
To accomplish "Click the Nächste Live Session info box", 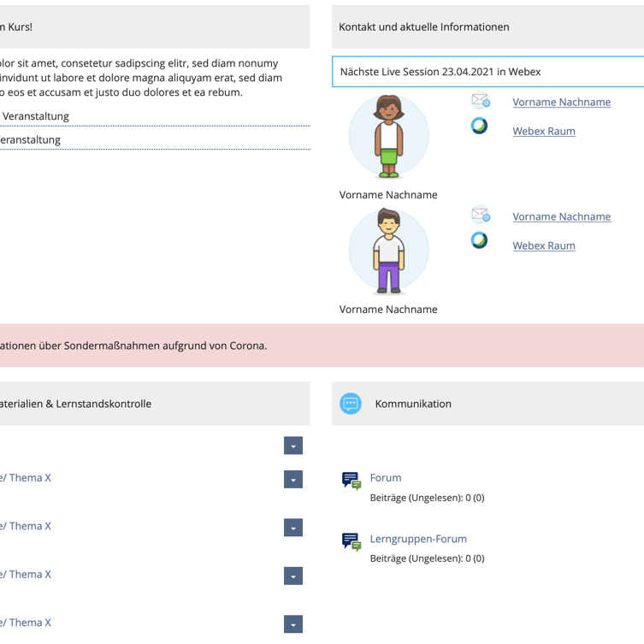I will pos(488,72).
